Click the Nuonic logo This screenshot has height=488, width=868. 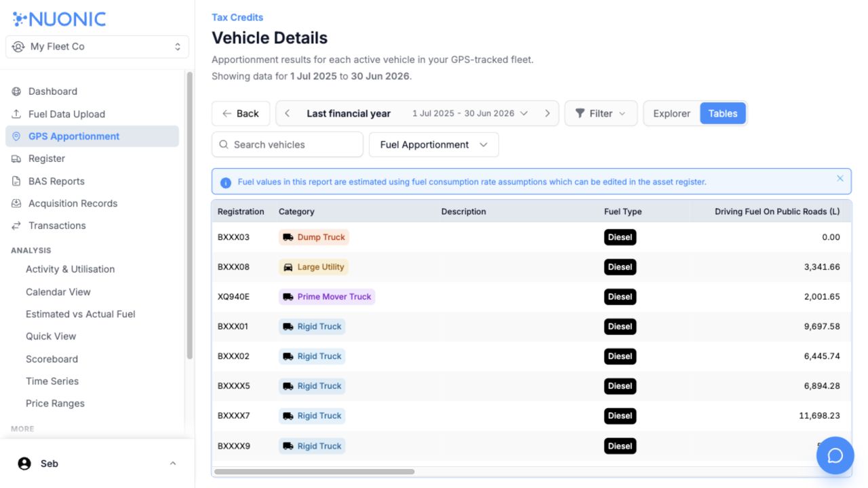pos(59,18)
